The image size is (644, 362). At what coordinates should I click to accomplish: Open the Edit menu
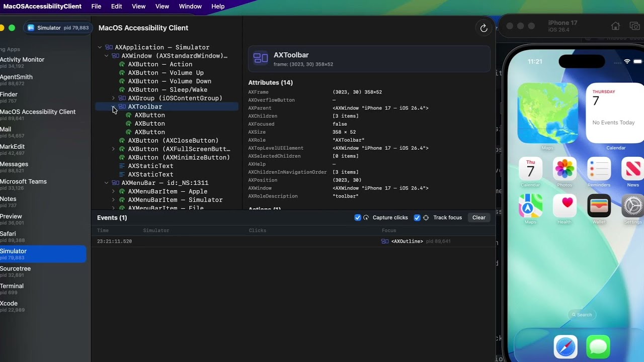point(117,6)
